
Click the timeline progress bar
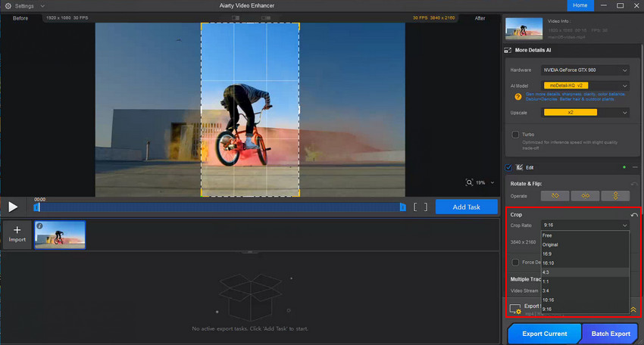point(219,207)
